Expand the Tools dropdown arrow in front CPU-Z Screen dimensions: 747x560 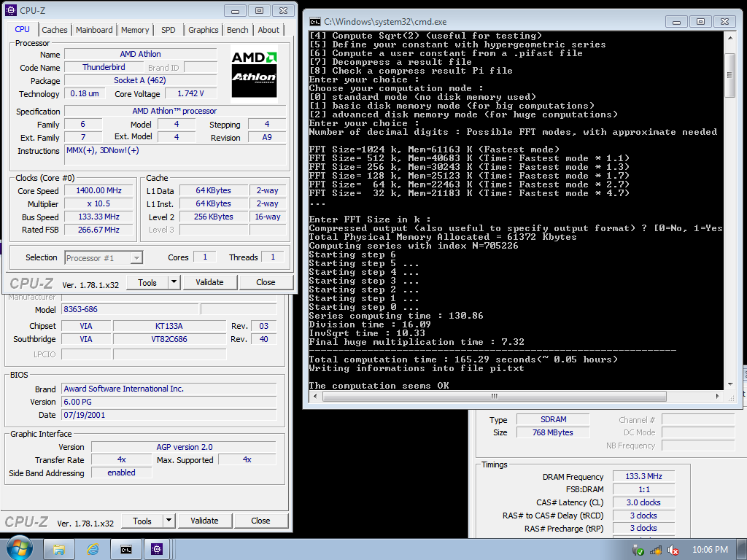[x=174, y=282]
